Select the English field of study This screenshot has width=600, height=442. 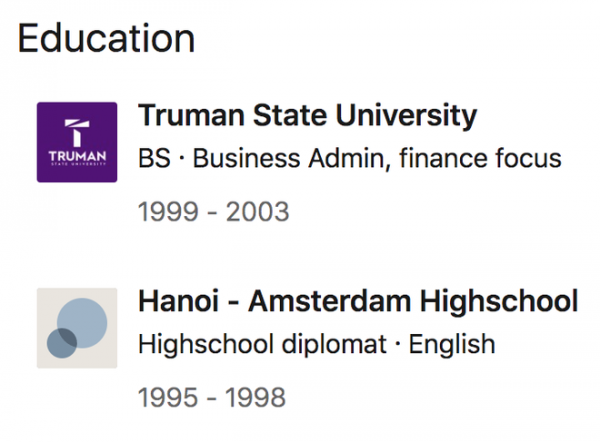point(452,344)
